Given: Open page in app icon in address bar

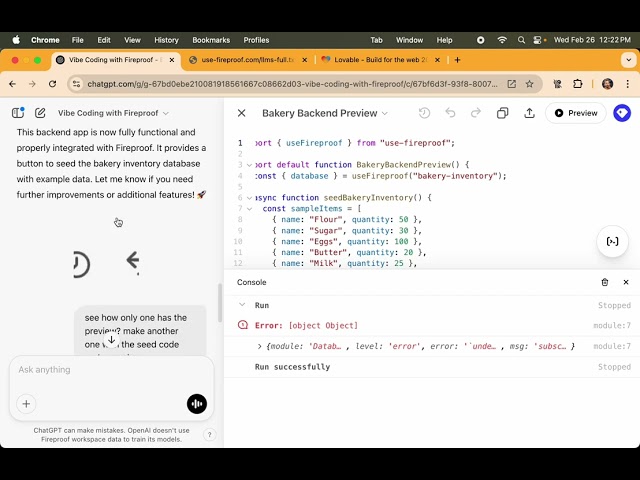Looking at the screenshot, I should [511, 84].
